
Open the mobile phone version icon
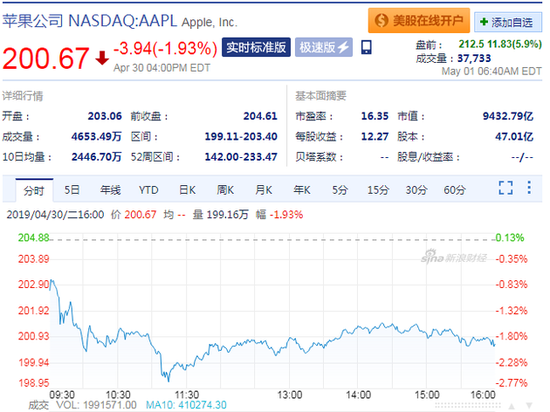pyautogui.click(x=366, y=47)
